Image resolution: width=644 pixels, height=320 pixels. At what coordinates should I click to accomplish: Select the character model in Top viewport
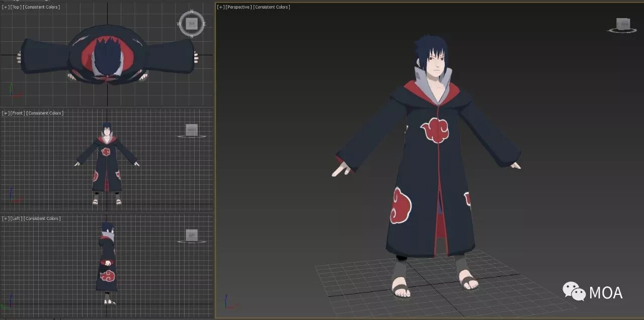pyautogui.click(x=107, y=54)
